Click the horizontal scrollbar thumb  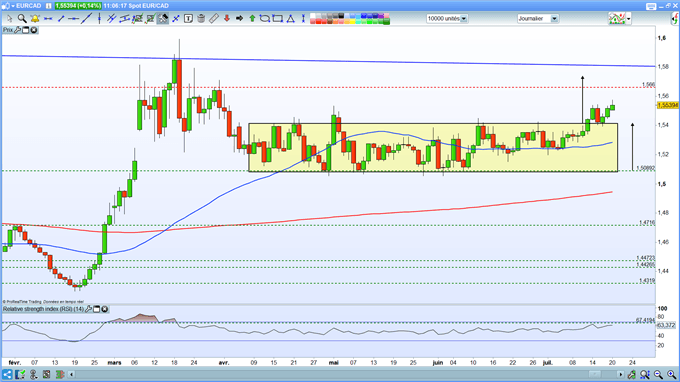pyautogui.click(x=594, y=374)
